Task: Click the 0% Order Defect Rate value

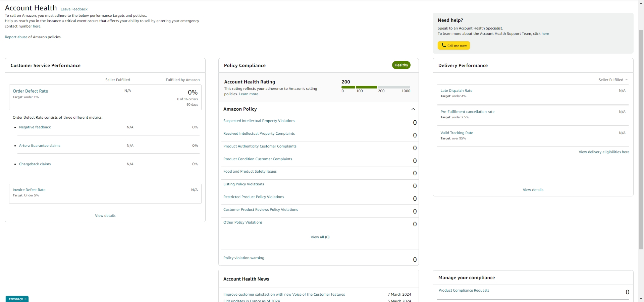Action: point(193,92)
